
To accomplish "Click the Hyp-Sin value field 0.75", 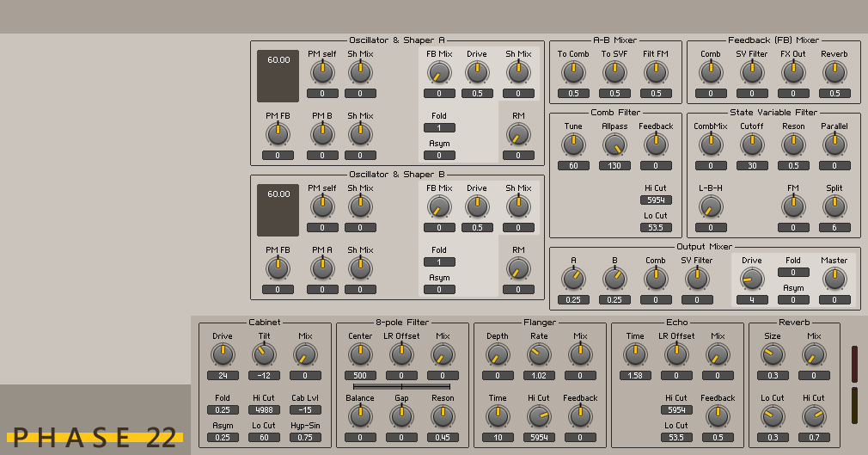I will (306, 438).
